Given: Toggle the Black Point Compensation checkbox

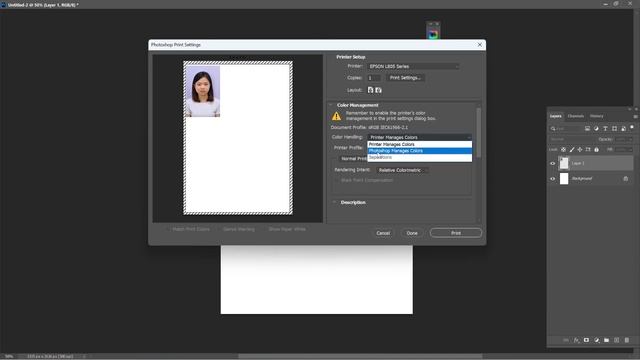Looking at the screenshot, I should click(337, 180).
